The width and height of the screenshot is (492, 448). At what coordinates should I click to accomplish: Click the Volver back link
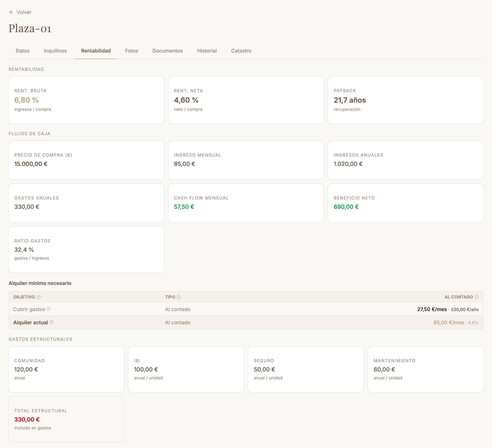(20, 12)
